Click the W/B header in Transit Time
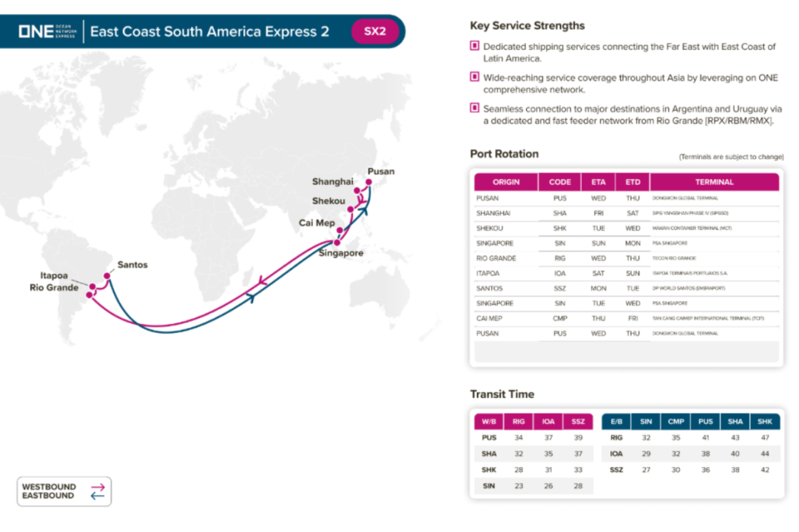799x532 pixels. click(x=488, y=421)
